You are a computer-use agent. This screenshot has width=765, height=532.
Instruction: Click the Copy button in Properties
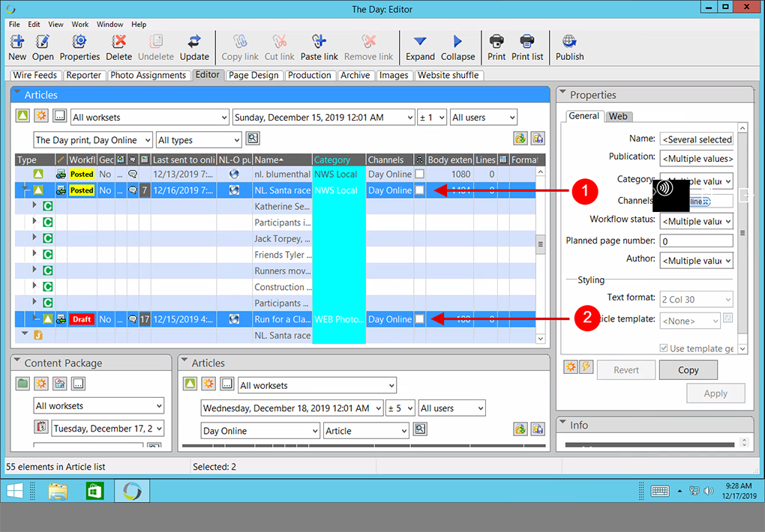(x=688, y=370)
